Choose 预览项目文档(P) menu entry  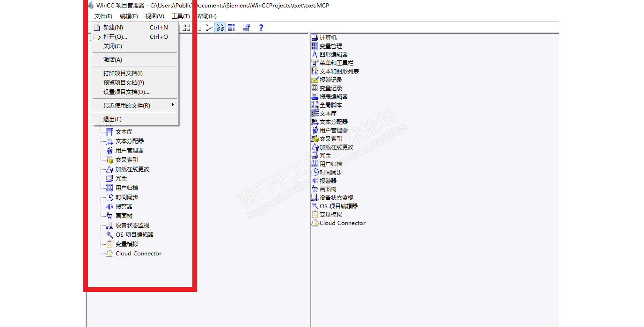pyautogui.click(x=135, y=83)
